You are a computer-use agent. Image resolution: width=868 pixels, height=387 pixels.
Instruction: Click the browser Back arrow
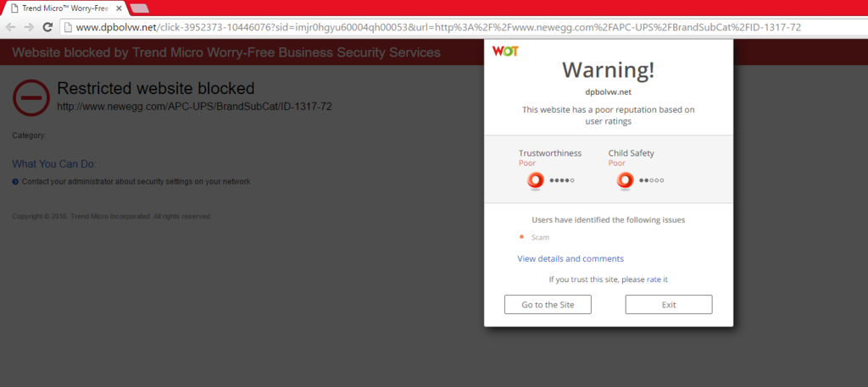10,27
